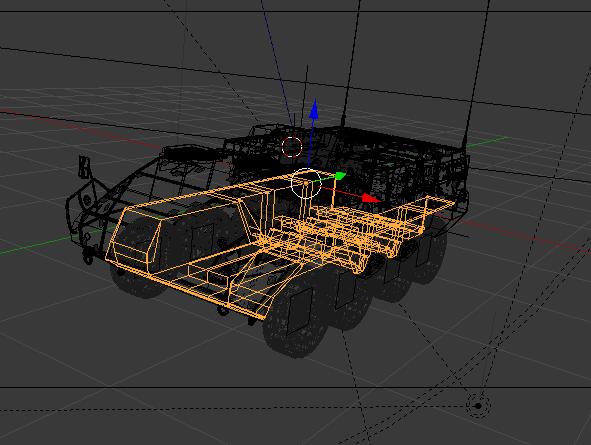Grab the red X-axis manipulator arrow
This screenshot has width=591, height=445.
coord(370,198)
